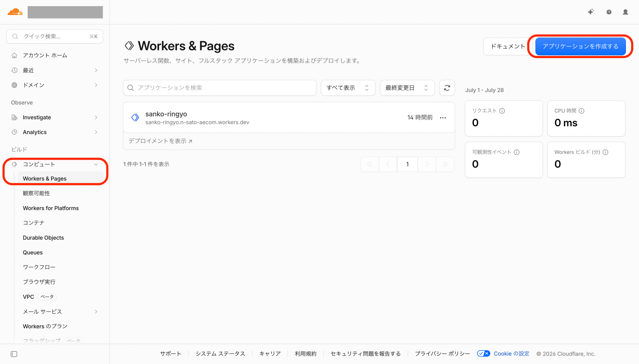Click info icon next to 可観測性イベント
639x364 pixels.
point(516,152)
